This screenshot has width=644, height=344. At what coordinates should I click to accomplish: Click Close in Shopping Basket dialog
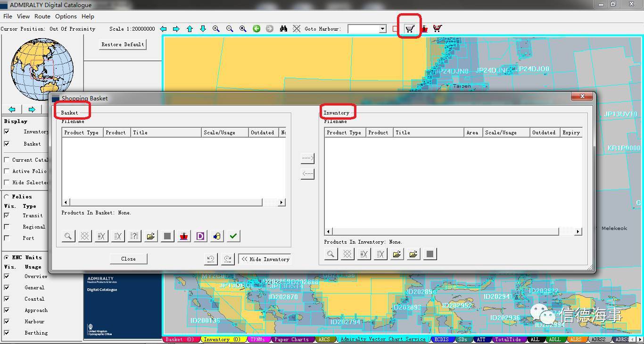pos(128,259)
